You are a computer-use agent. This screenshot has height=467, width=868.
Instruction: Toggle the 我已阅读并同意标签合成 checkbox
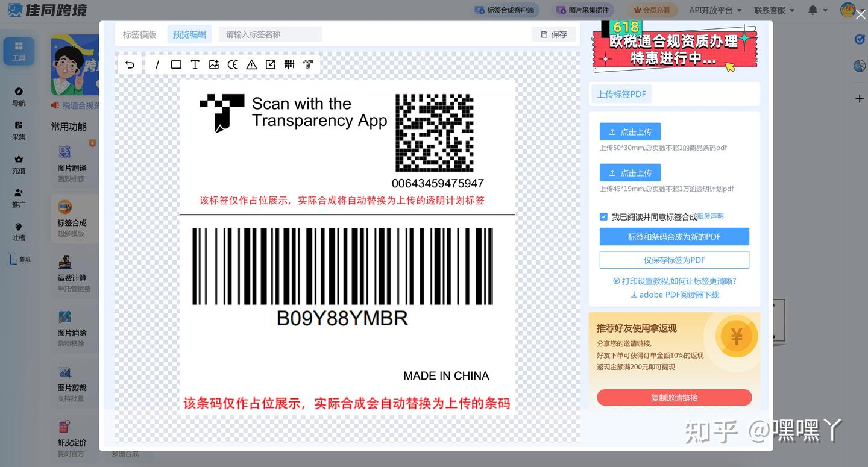tap(603, 217)
